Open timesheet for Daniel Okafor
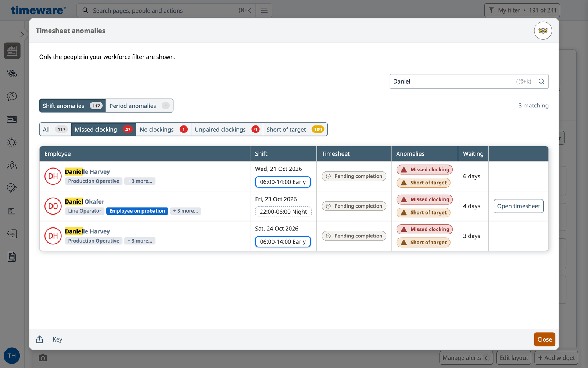The width and height of the screenshot is (588, 368). (x=519, y=206)
